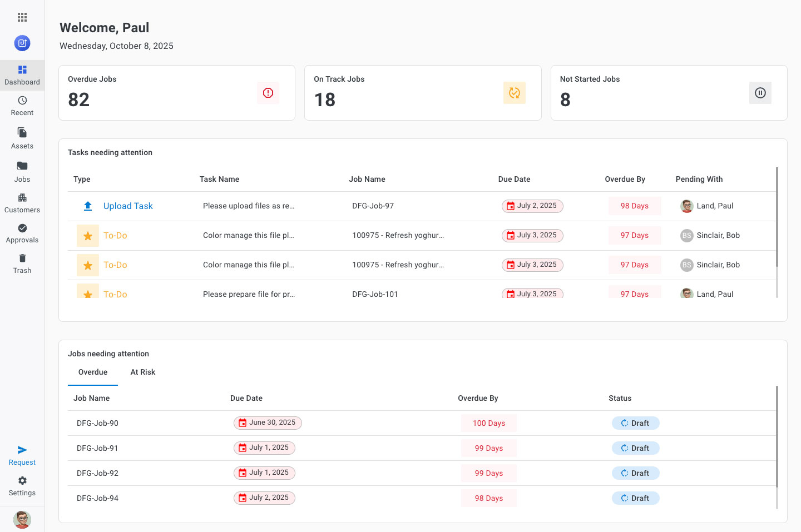
Task: Click the overdue jobs alert icon
Action: tap(268, 93)
